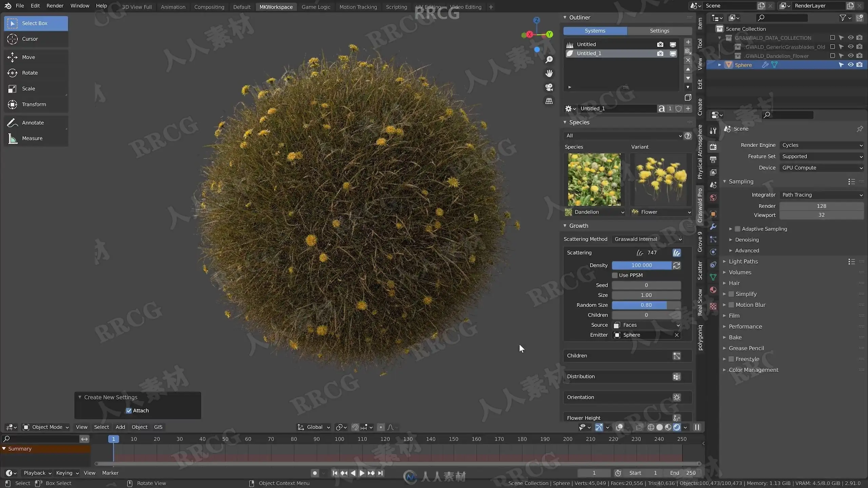
Task: Hide the Sphere object in outliner
Action: [x=850, y=65]
